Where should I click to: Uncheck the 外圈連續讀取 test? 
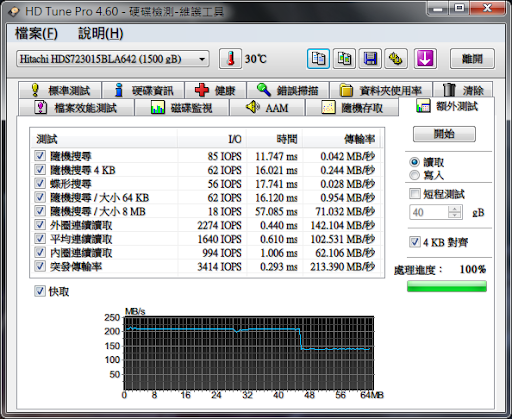coord(40,225)
